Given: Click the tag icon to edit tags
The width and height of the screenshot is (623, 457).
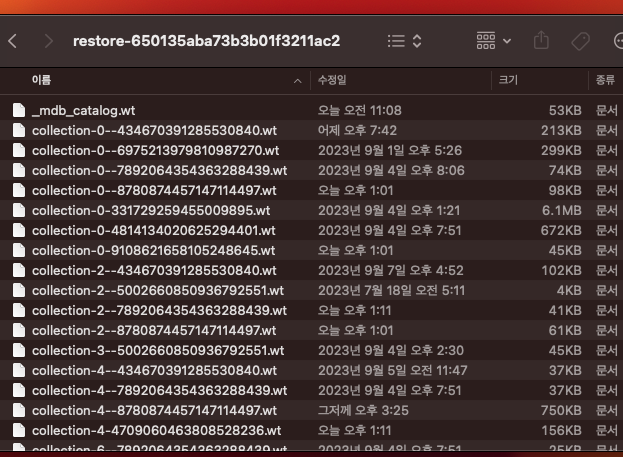Looking at the screenshot, I should (x=580, y=41).
